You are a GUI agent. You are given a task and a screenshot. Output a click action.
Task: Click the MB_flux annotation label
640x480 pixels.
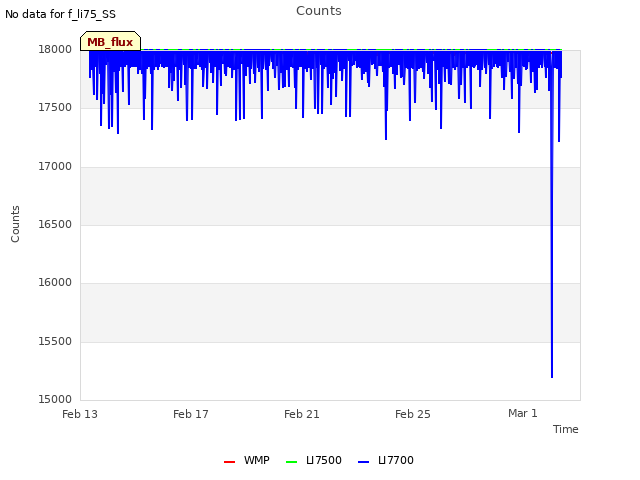tap(110, 42)
